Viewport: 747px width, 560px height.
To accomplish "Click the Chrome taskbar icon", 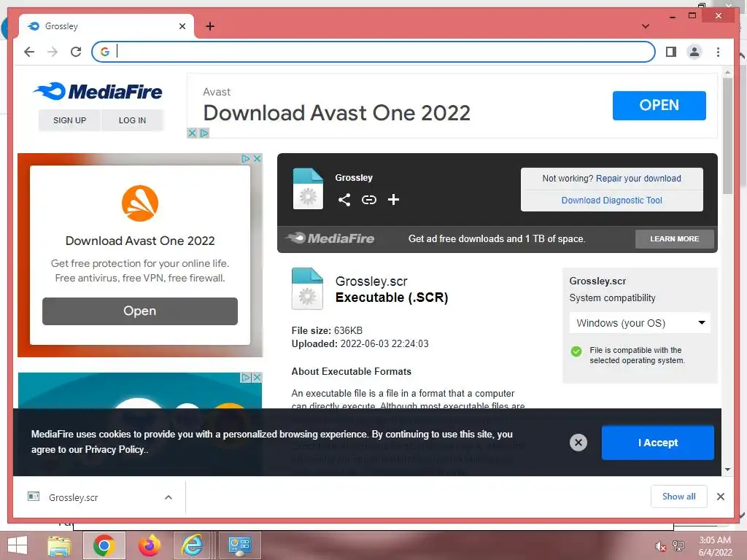I will (104, 545).
